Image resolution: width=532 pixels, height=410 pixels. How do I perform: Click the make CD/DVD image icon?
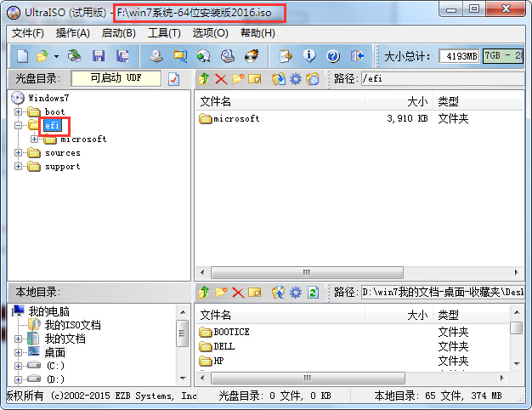(x=156, y=56)
